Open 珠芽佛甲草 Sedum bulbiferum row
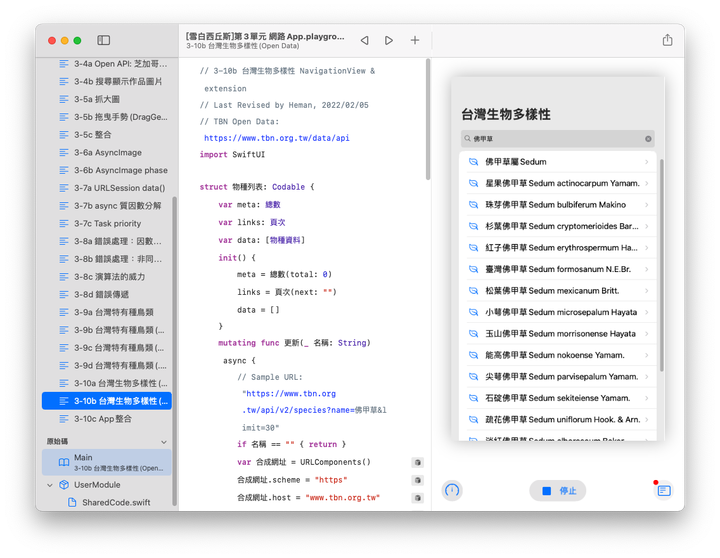 (x=558, y=205)
